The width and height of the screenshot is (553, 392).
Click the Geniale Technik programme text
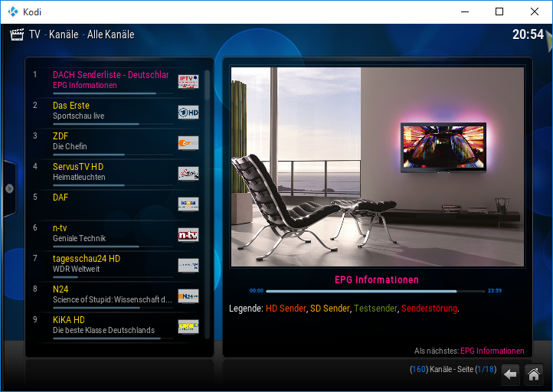tap(80, 239)
